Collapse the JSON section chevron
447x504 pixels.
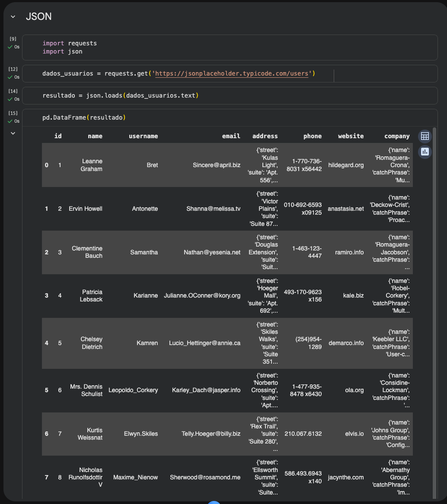pyautogui.click(x=13, y=16)
